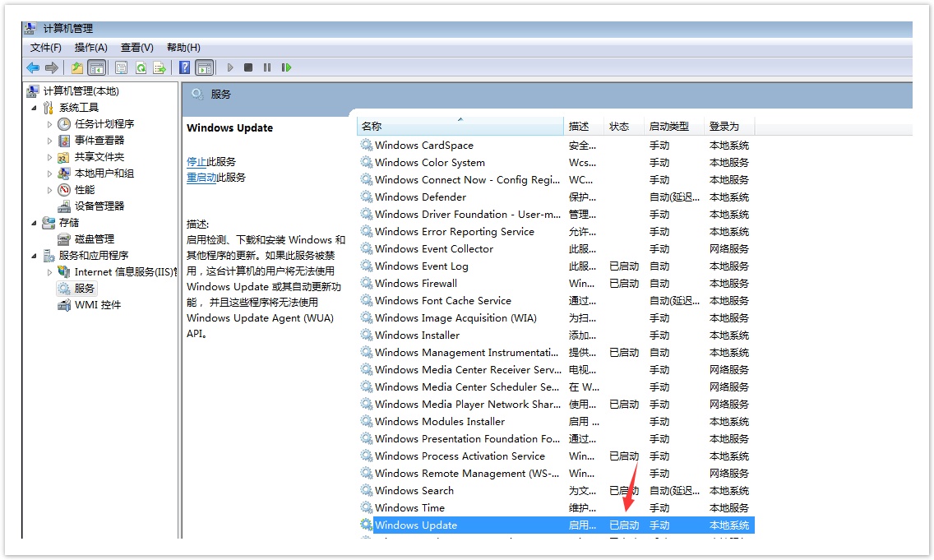This screenshot has height=560, width=934.
Task: Select the Windows Installer service
Action: pos(556,335)
